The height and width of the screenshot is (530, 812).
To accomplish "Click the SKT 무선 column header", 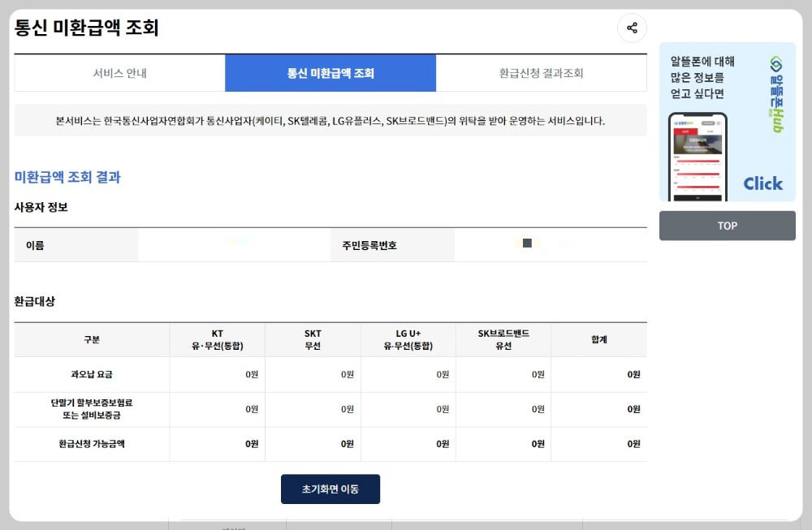I will coord(313,340).
